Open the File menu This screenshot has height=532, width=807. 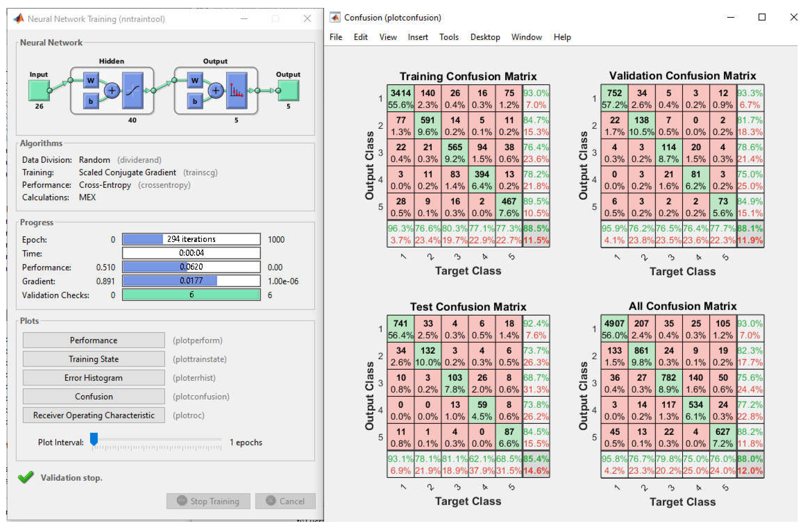click(336, 37)
